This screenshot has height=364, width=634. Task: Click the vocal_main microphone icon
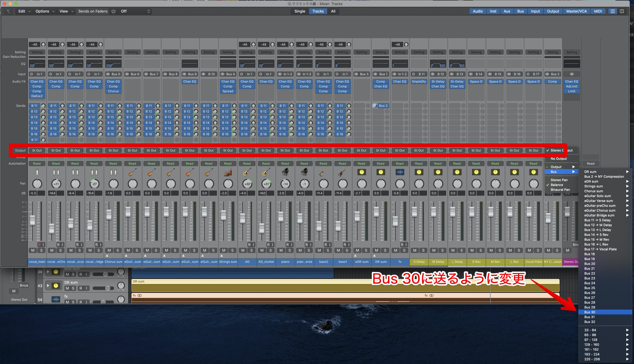37,172
